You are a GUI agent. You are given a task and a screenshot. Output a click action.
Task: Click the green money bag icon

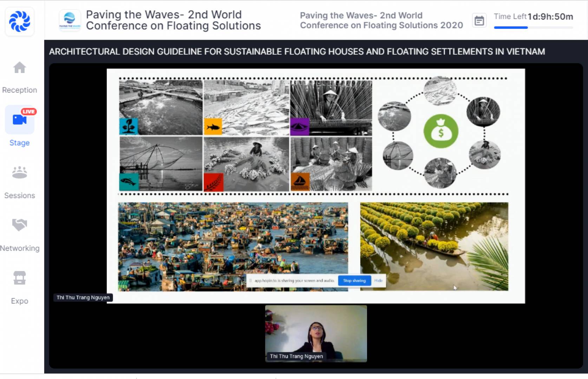coord(441,131)
